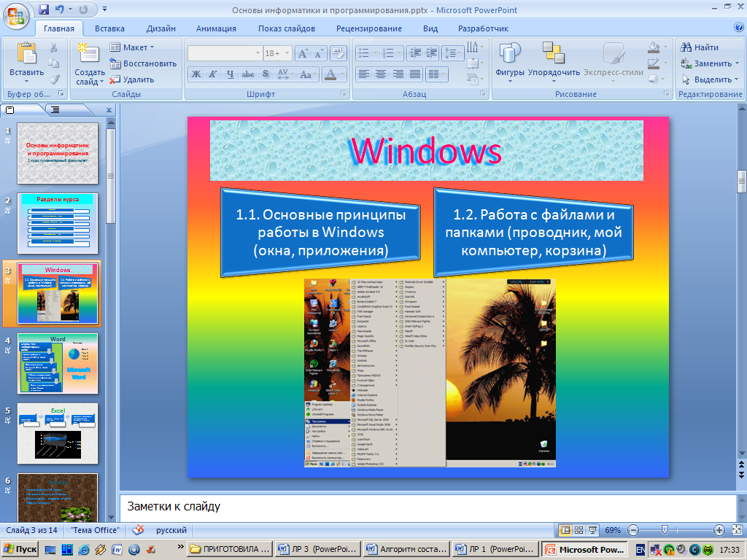This screenshot has width=747, height=560.
Task: Click the Заменить replace button
Action: (709, 63)
